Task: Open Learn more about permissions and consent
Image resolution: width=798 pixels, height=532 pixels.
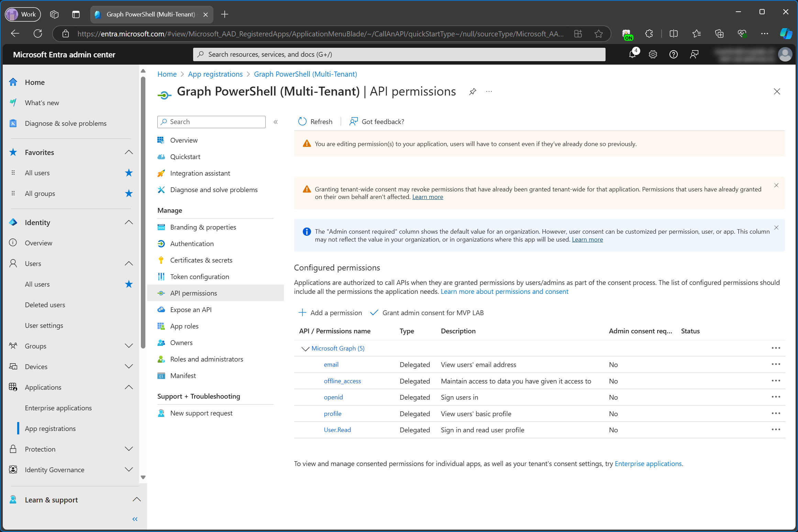Action: [x=505, y=291]
